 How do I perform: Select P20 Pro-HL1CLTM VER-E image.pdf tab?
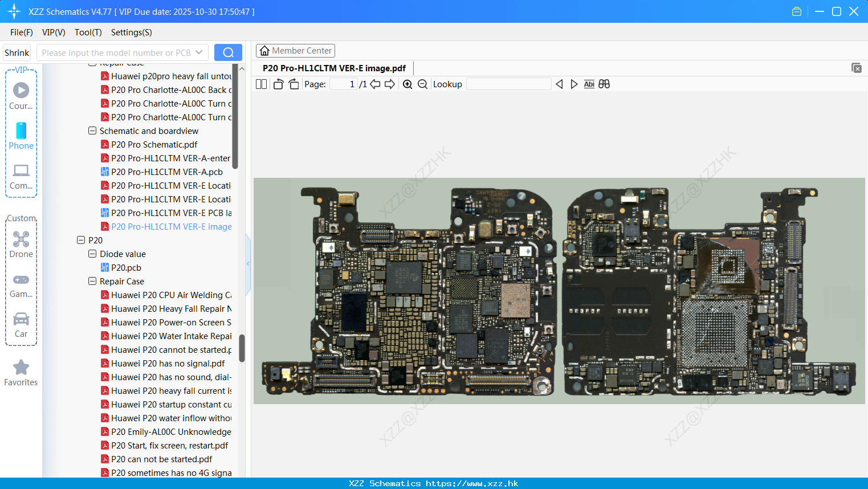[334, 68]
